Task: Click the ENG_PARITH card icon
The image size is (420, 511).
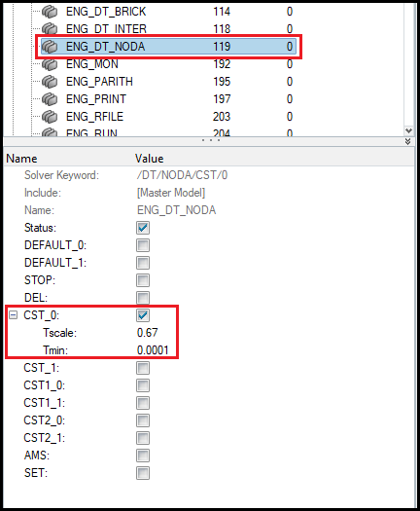Action: pos(50,82)
